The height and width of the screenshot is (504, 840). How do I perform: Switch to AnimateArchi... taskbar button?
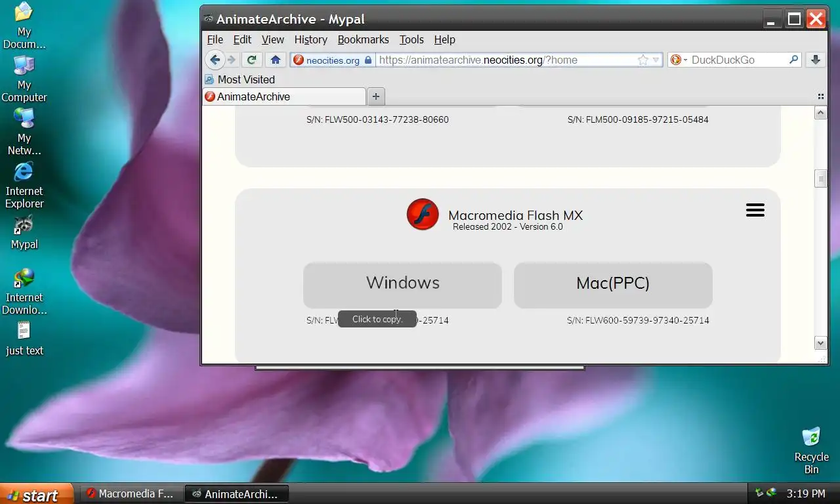tap(236, 493)
